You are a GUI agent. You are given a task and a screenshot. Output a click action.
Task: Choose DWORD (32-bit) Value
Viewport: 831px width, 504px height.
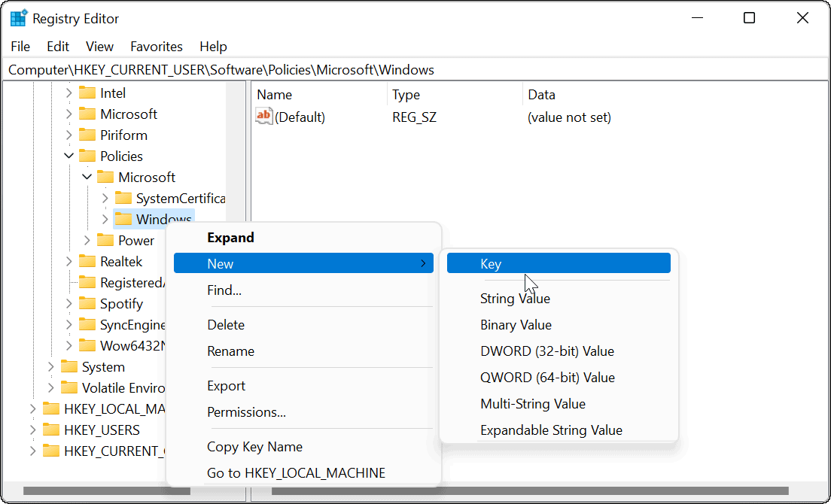click(547, 351)
